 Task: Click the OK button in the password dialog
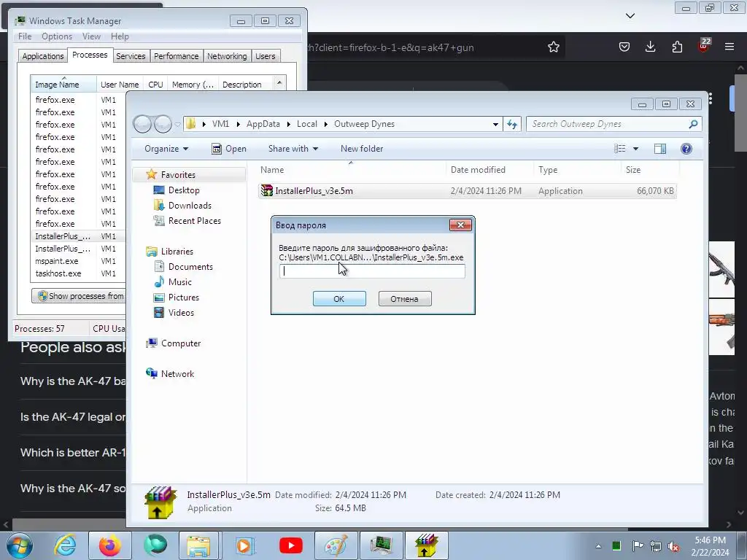coord(339,298)
